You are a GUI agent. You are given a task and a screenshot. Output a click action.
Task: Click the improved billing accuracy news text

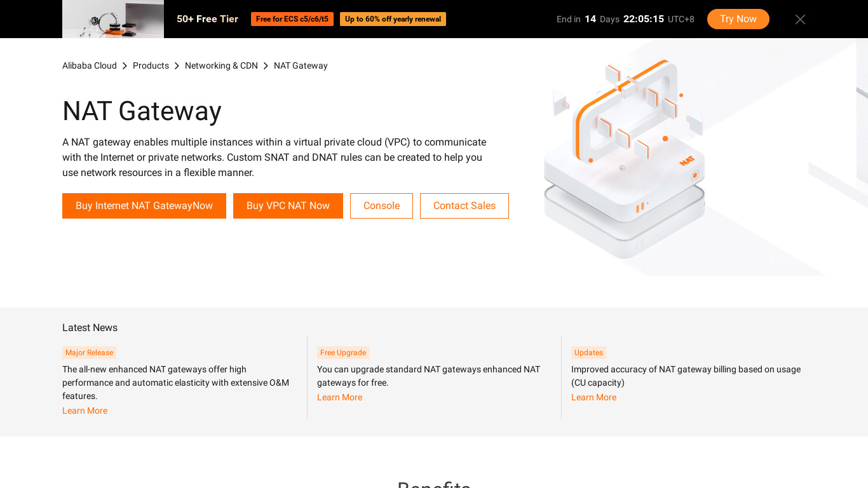click(686, 376)
